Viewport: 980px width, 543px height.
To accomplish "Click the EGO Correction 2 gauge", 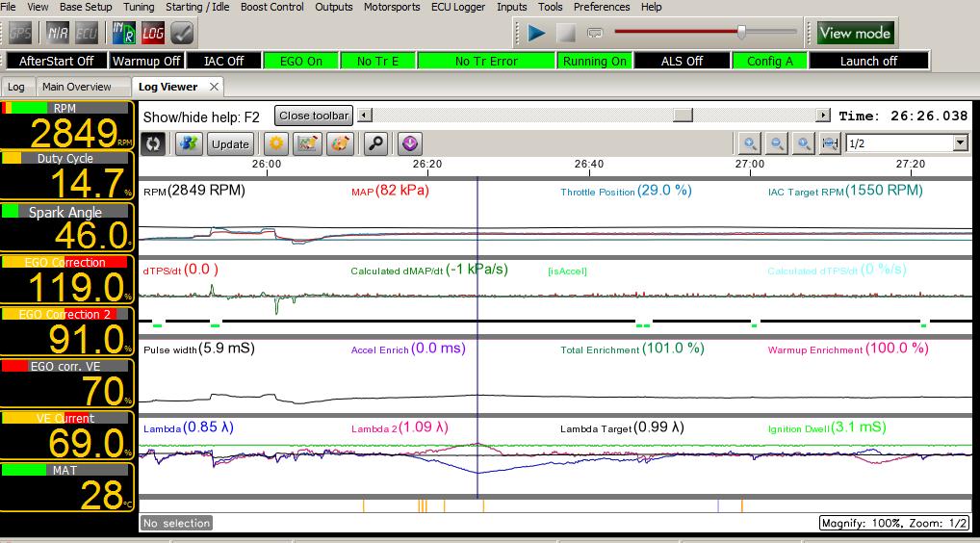I will [66, 332].
